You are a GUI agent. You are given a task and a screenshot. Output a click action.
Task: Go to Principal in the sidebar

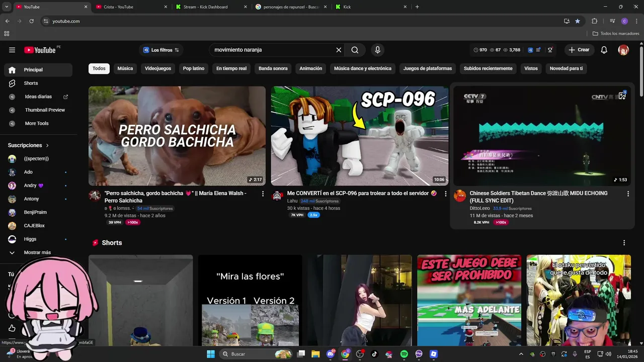click(38, 70)
